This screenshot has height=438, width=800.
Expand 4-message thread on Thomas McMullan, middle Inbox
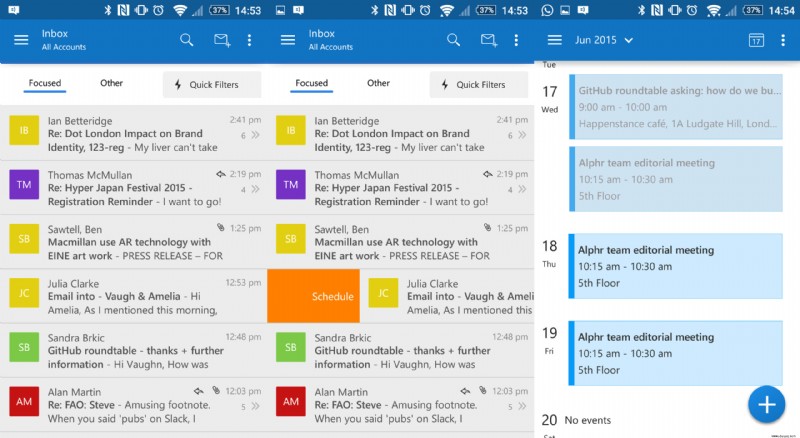(x=517, y=189)
